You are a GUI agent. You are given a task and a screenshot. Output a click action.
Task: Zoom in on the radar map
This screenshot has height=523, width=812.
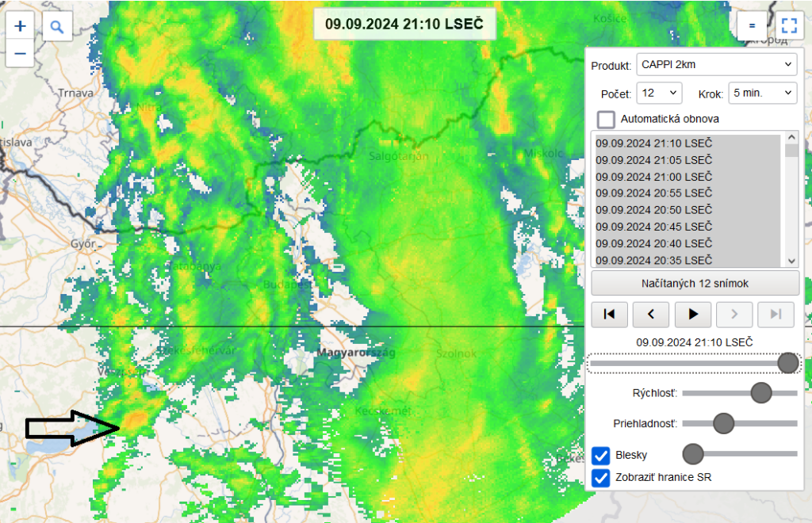pyautogui.click(x=21, y=26)
